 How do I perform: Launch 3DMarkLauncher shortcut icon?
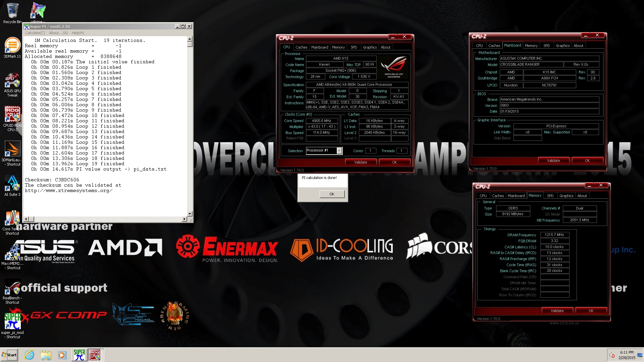(12, 153)
